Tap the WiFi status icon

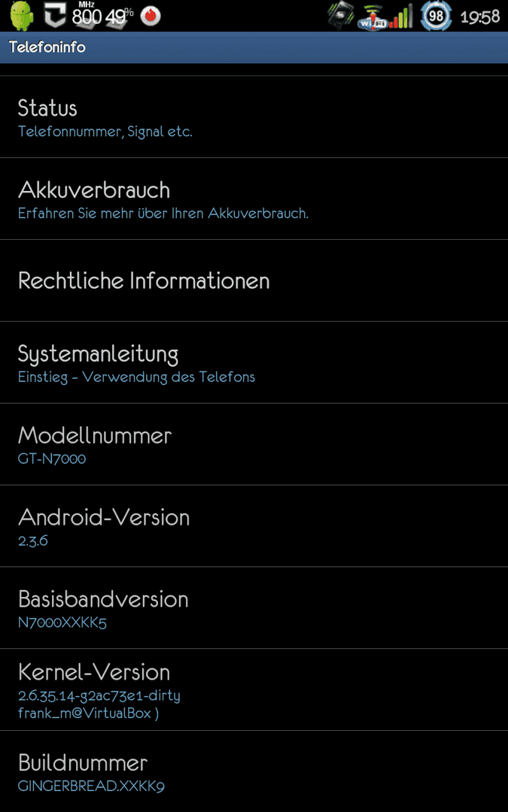374,17
